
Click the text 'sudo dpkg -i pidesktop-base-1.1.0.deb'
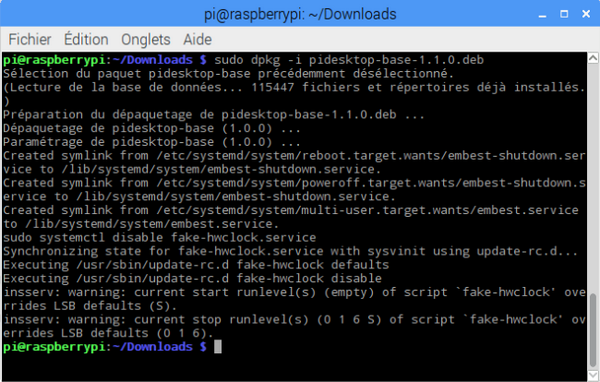coord(349,60)
